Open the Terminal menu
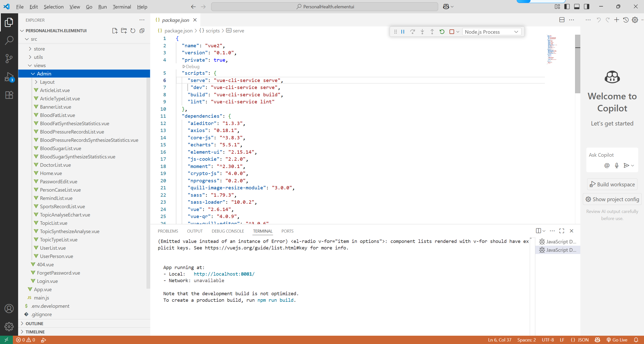The height and width of the screenshot is (344, 644). [122, 7]
